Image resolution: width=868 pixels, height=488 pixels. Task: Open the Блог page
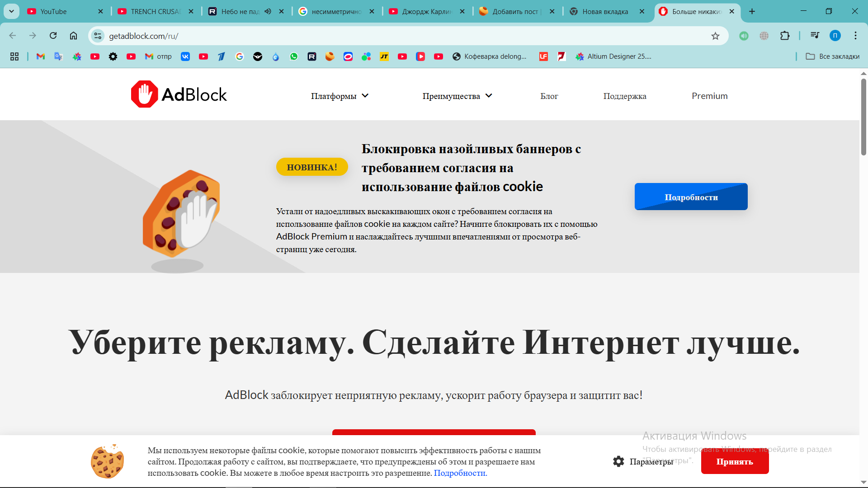pos(549,96)
